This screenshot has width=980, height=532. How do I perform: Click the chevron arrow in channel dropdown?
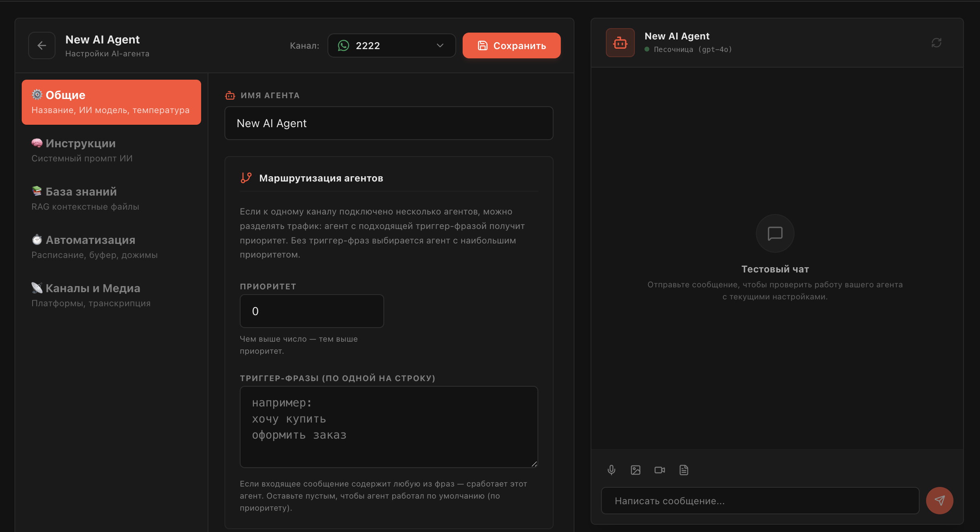(440, 45)
